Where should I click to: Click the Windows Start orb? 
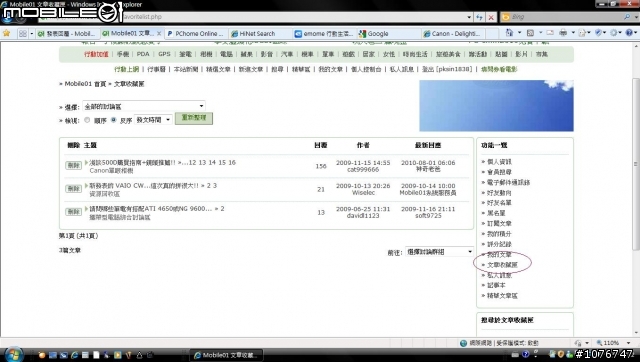pos(13,354)
